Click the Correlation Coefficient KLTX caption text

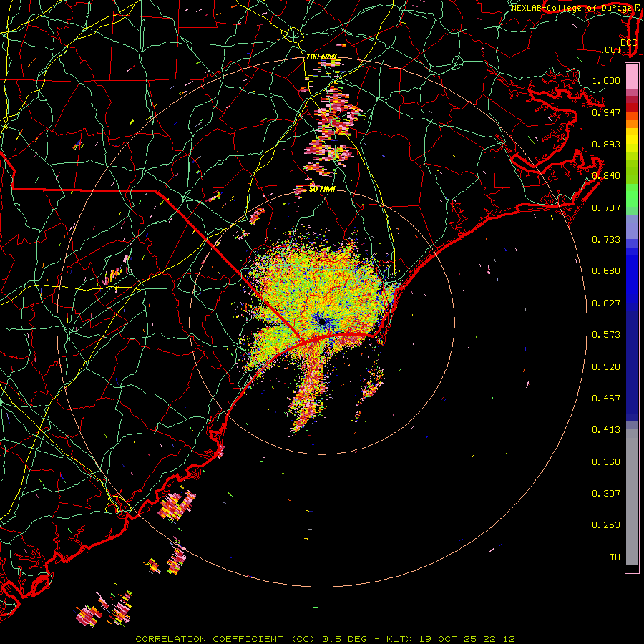(325, 639)
